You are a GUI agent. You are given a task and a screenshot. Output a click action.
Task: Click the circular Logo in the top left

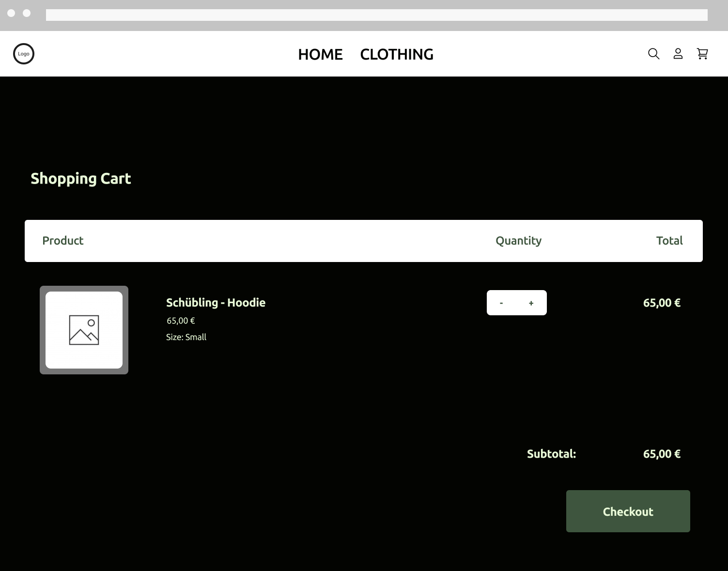tap(23, 54)
